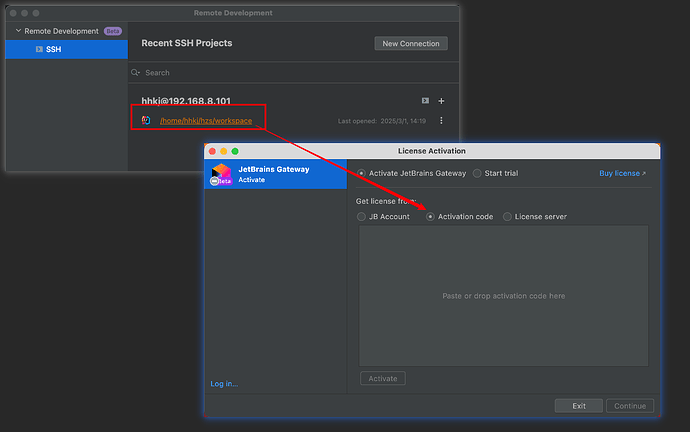Click the plus icon to add project
Viewport: 690px width, 432px height.
[x=441, y=101]
